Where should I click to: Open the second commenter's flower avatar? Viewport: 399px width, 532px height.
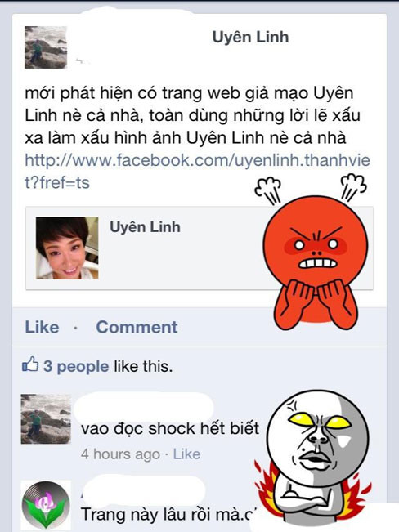pyautogui.click(x=46, y=505)
